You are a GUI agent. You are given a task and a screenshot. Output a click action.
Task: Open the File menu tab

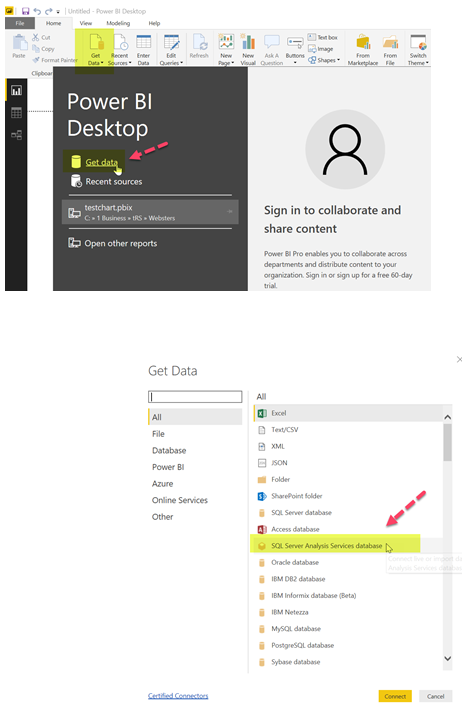[20, 23]
